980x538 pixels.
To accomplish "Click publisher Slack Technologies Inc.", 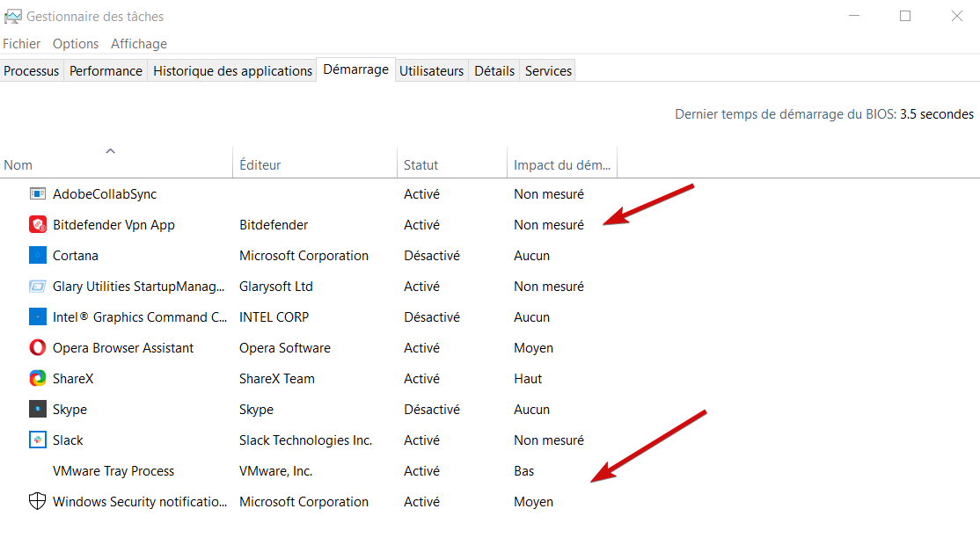I will (x=305, y=440).
